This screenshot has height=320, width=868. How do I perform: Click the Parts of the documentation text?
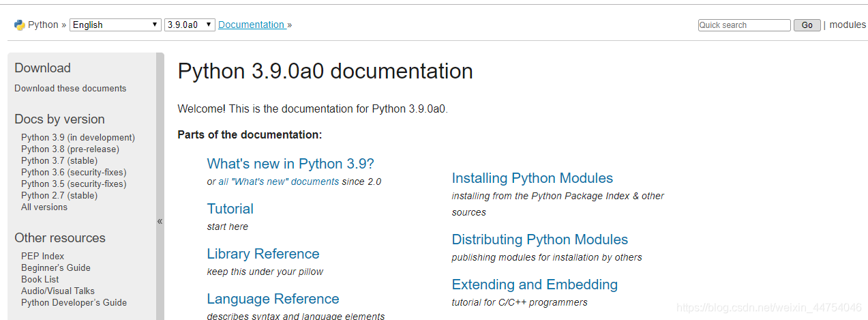(250, 134)
